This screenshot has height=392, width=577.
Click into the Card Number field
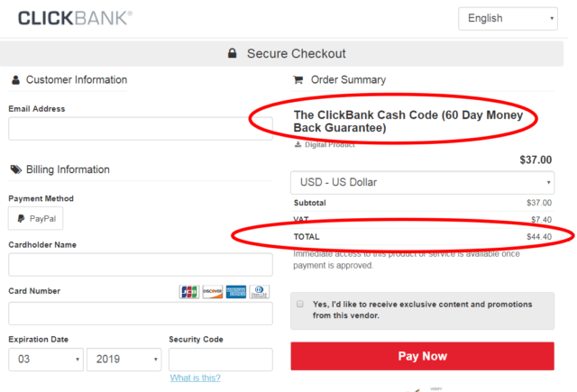click(141, 314)
